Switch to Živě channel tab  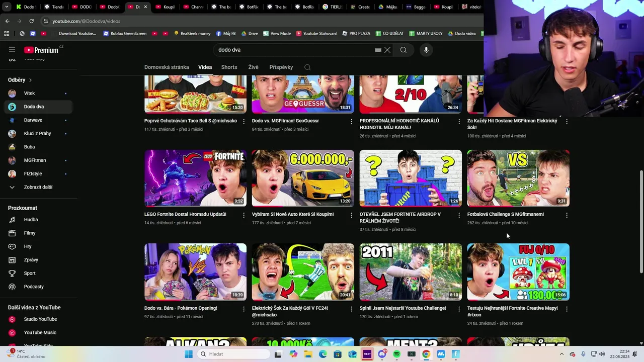point(253,67)
